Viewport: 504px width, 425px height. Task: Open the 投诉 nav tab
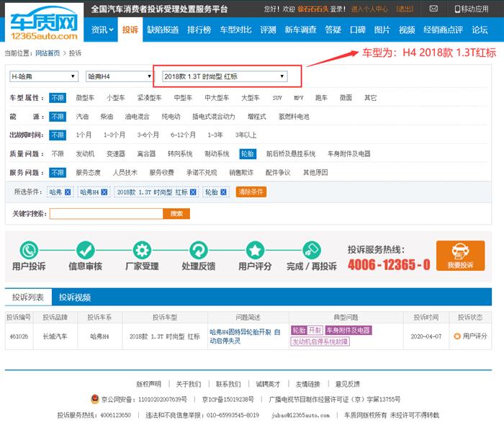130,30
